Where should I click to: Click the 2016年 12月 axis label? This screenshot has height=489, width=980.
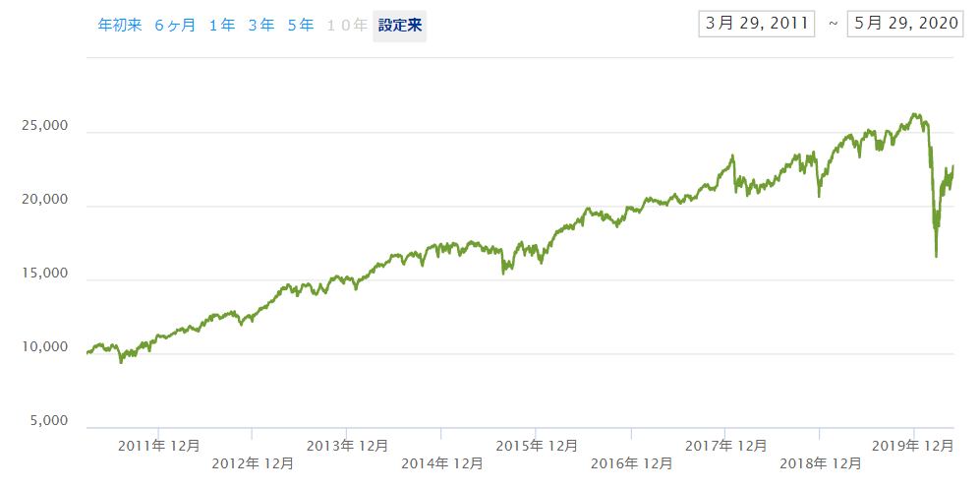(631, 464)
